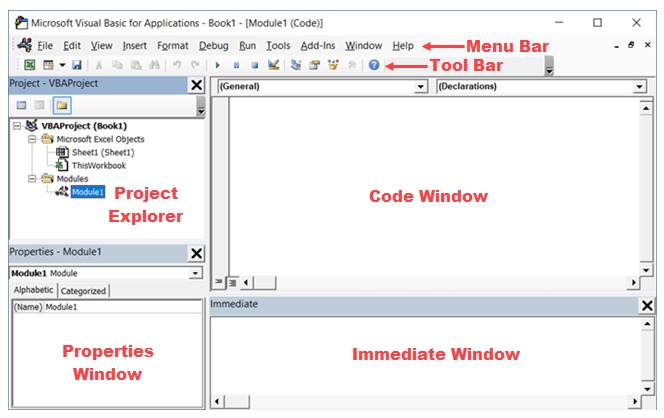
Task: Open the Format menu
Action: coord(173,46)
